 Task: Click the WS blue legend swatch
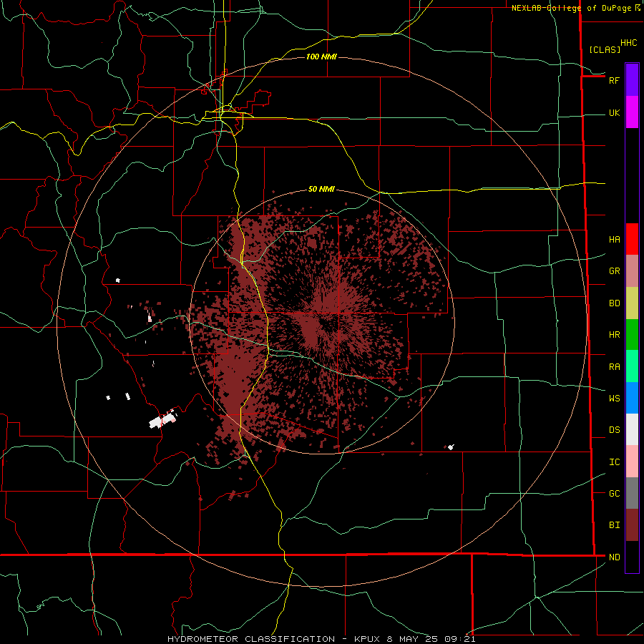[x=632, y=398]
